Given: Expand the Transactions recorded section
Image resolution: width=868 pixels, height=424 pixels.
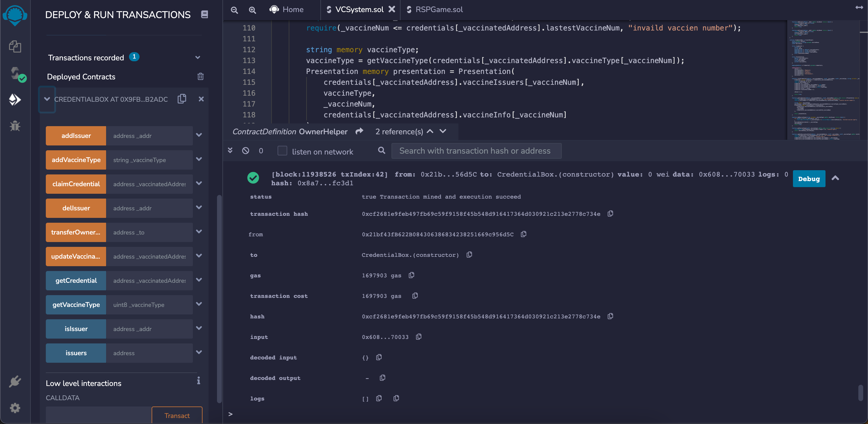Looking at the screenshot, I should pos(198,58).
